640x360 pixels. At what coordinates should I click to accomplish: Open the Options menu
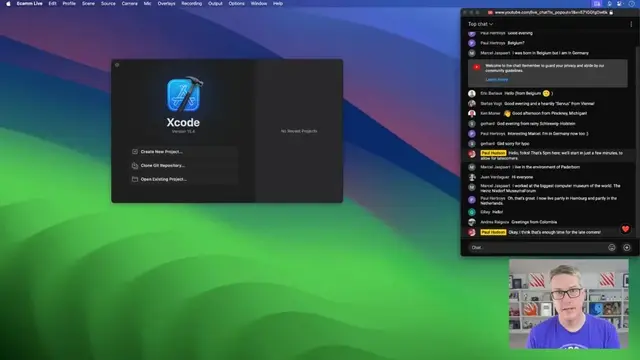tap(236, 4)
